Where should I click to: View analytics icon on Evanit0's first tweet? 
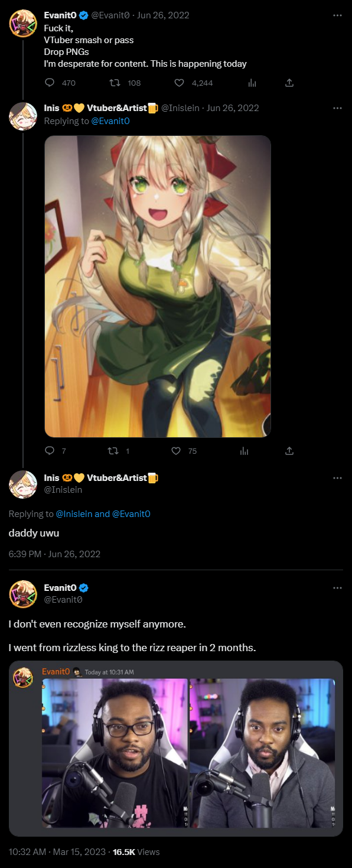tap(252, 83)
